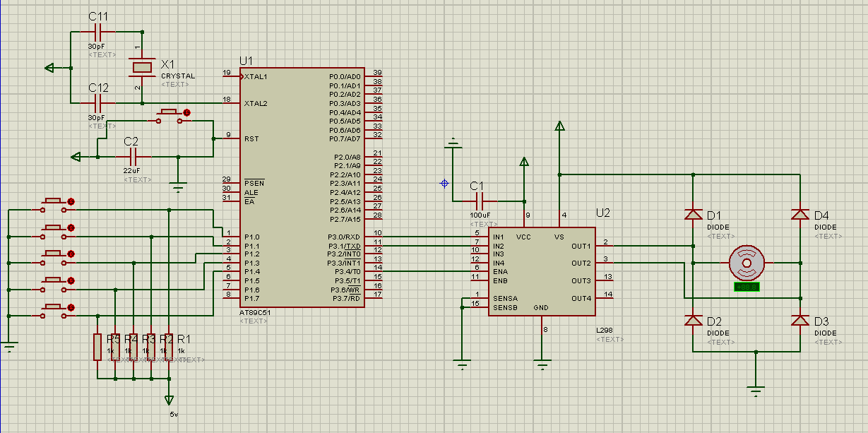
Task: Click power arrow above VS pin 4
Action: coord(559,126)
